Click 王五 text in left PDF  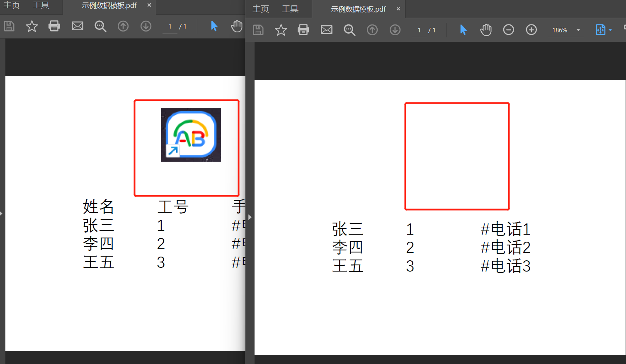98,262
